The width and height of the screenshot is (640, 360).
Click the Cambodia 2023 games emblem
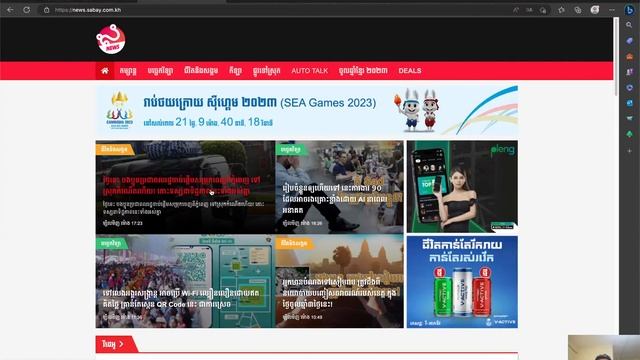120,110
